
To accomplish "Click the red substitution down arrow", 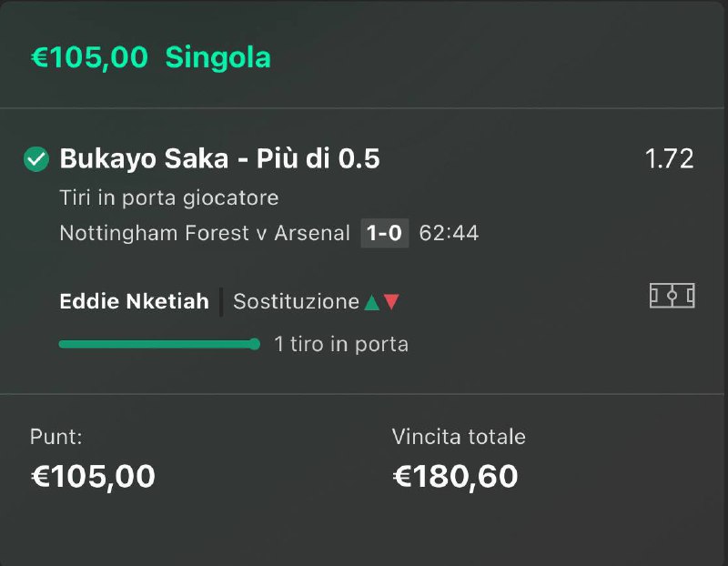I will (x=391, y=302).
